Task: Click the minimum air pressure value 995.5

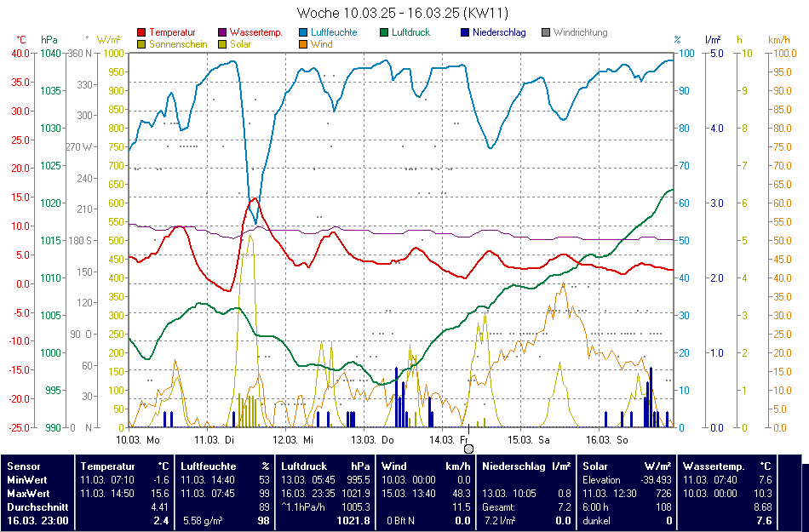Action: pos(359,480)
